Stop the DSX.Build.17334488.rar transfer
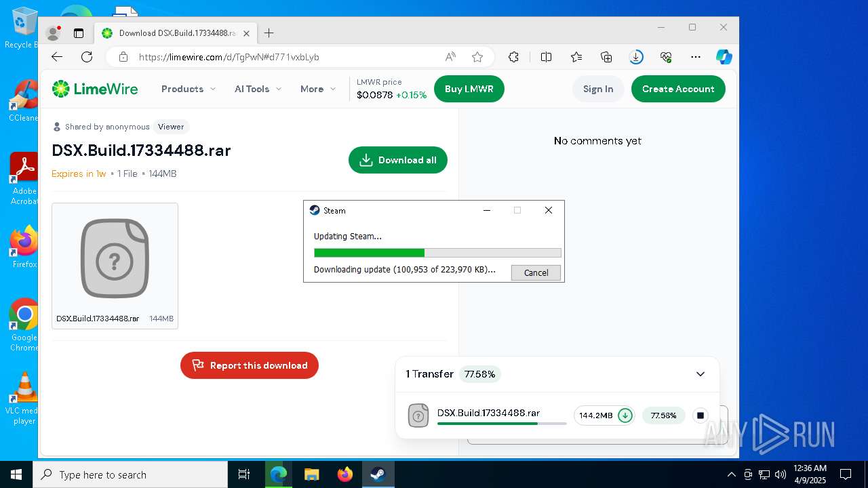 pyautogui.click(x=701, y=415)
